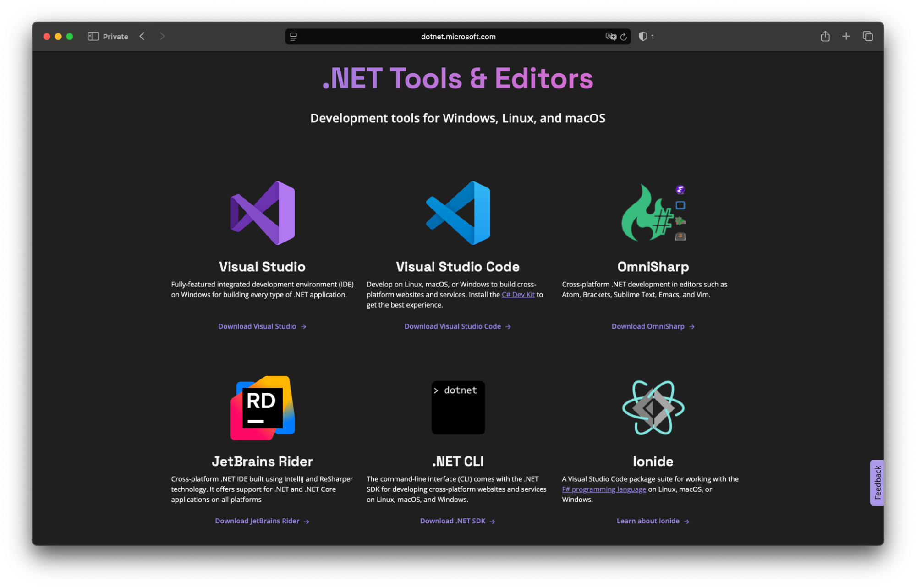Viewport: 916px width, 588px height.
Task: Click the translate page icon
Action: (x=610, y=37)
